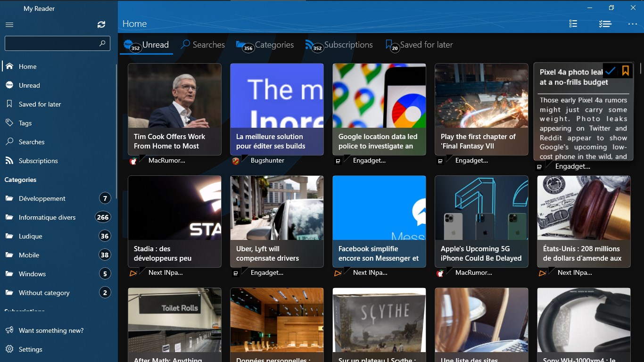
Task: Click MacRumors icon under Tim Cook article
Action: click(133, 161)
